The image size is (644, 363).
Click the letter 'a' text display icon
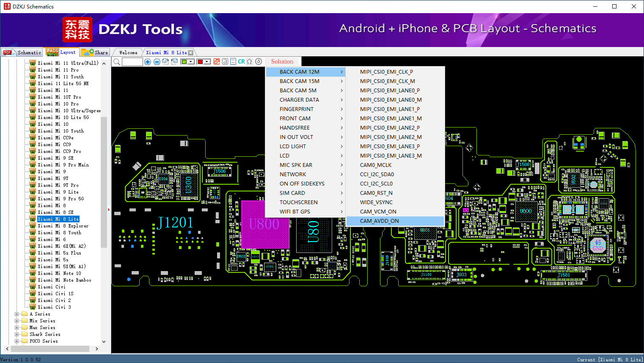[225, 61]
